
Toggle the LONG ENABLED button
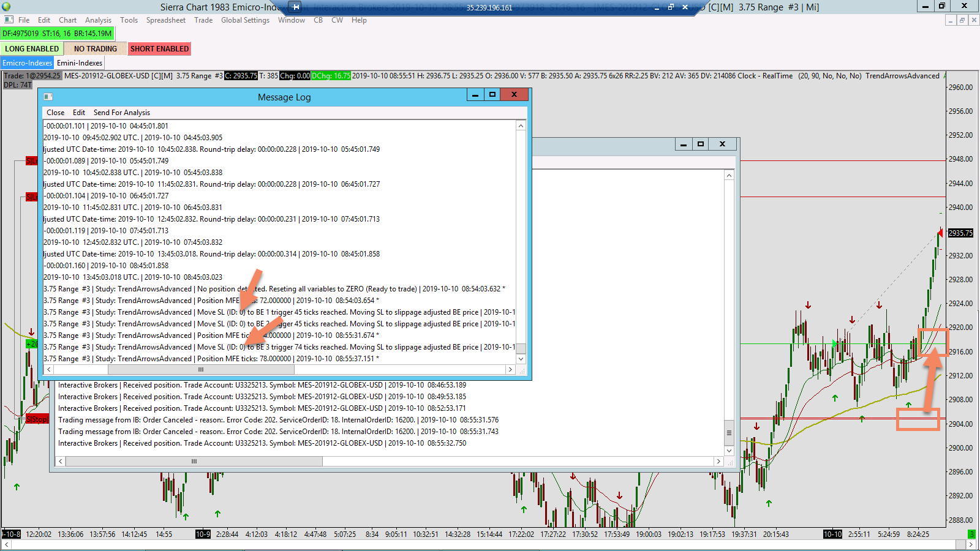coord(32,48)
